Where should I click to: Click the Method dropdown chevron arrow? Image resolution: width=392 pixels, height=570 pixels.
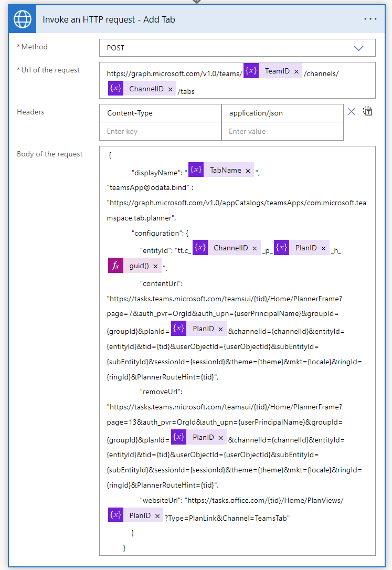(358, 48)
